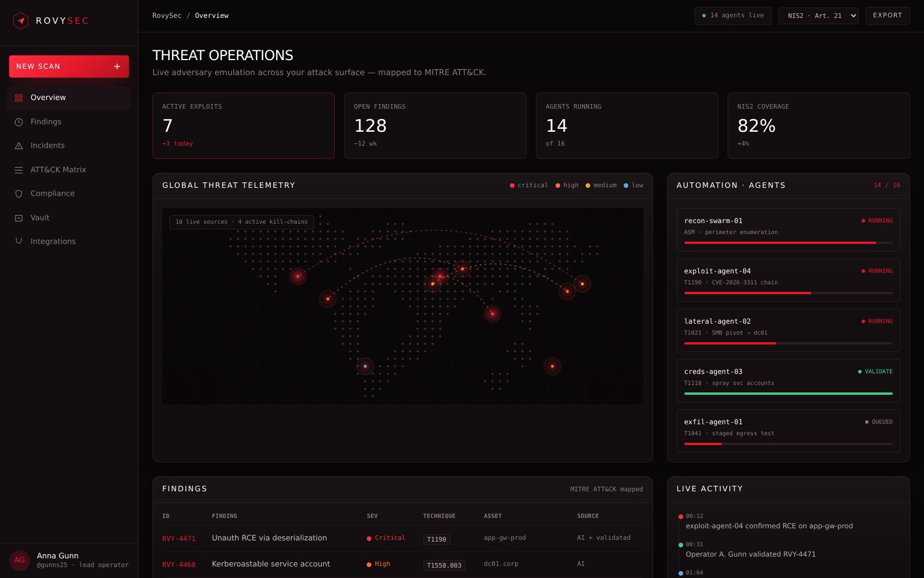
Task: Click the RovySec logo icon
Action: 21,21
